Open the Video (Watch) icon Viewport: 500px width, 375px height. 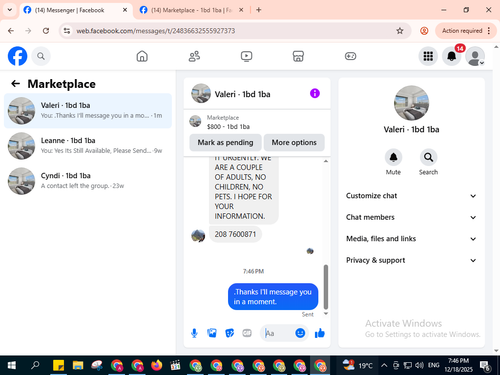tap(246, 56)
